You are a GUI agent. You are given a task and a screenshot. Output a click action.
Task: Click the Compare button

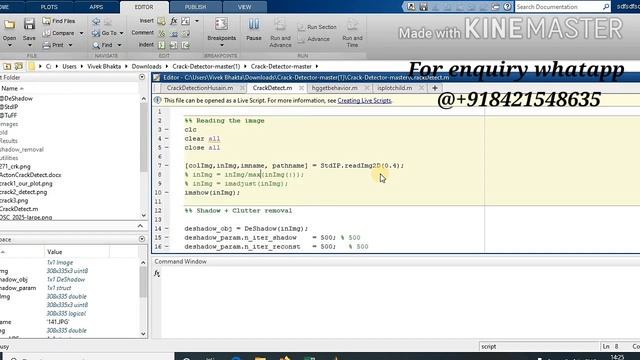click(x=59, y=33)
